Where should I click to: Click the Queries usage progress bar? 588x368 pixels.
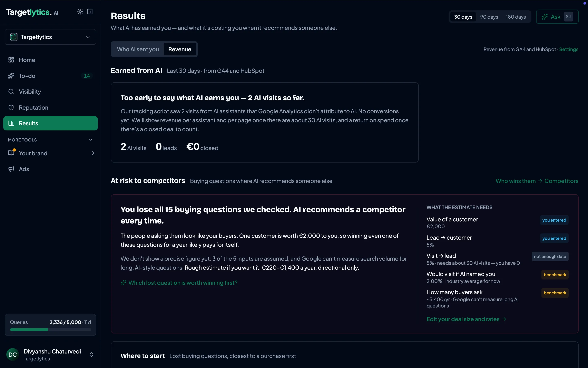pyautogui.click(x=50, y=330)
